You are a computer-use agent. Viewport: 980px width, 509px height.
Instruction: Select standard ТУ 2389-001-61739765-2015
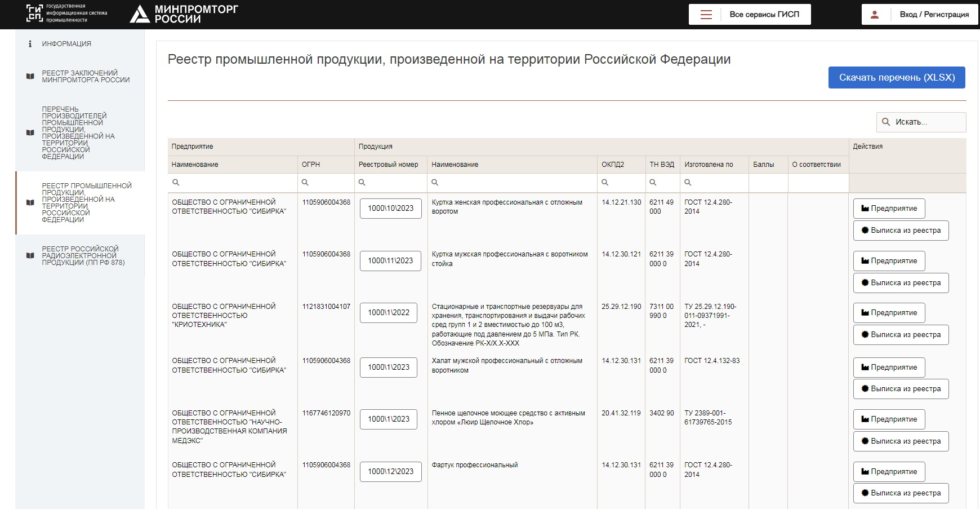708,418
